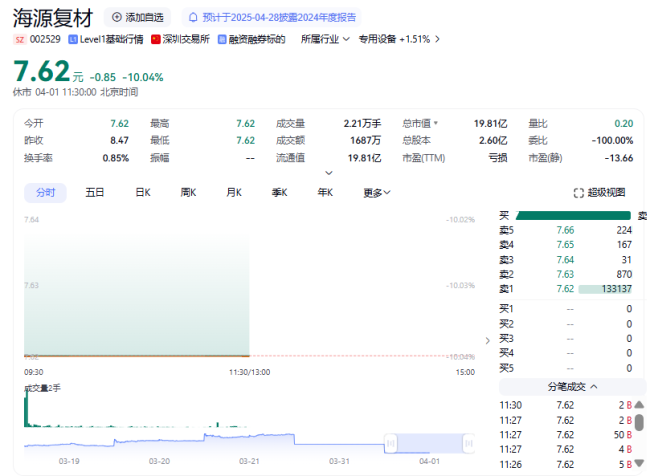Viewport: 650px width, 476px height.
Task: Select the 分时 chart tab
Action: pyautogui.click(x=45, y=193)
